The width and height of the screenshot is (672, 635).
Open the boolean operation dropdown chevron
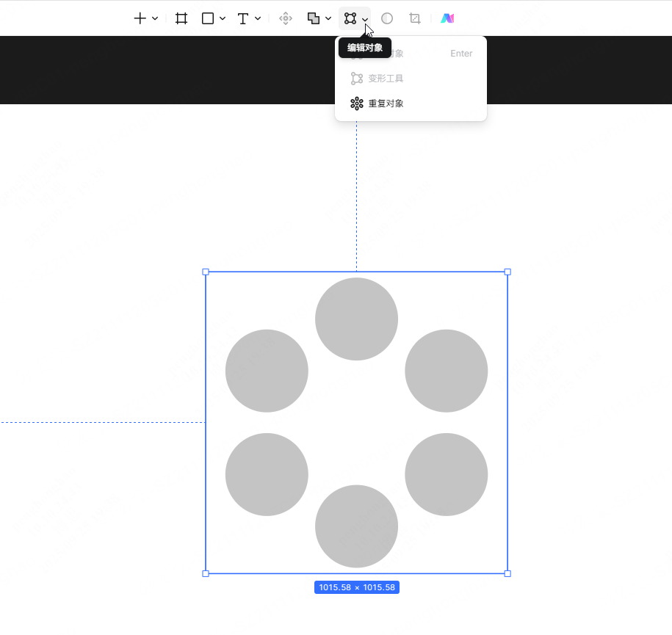(328, 18)
